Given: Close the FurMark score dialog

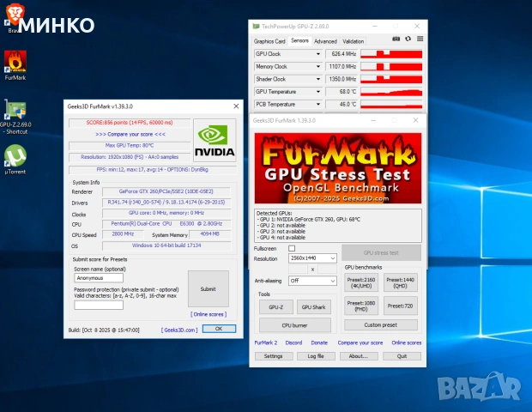Looking at the screenshot, I should click(236, 106).
